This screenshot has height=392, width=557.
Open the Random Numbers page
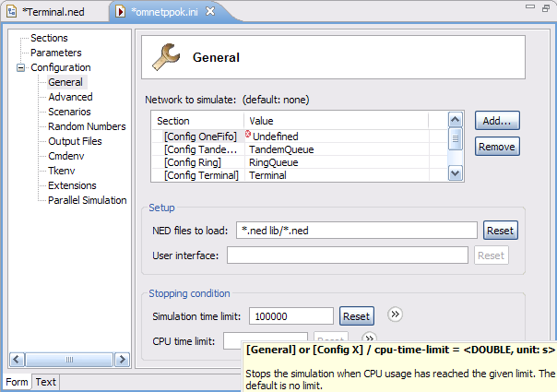tap(87, 126)
